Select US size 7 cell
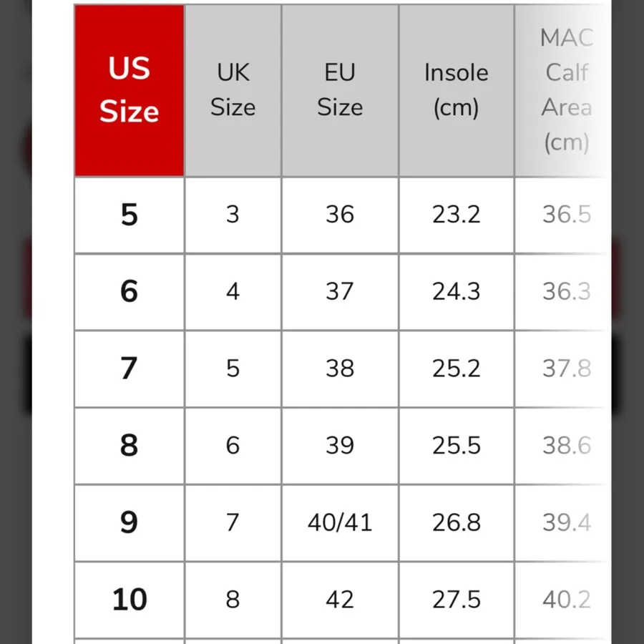This screenshot has width=644, height=644. pyautogui.click(x=129, y=369)
